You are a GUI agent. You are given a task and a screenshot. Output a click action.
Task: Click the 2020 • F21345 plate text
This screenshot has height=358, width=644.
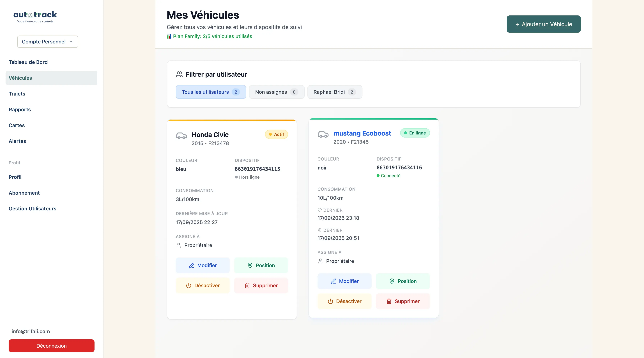[x=351, y=142]
